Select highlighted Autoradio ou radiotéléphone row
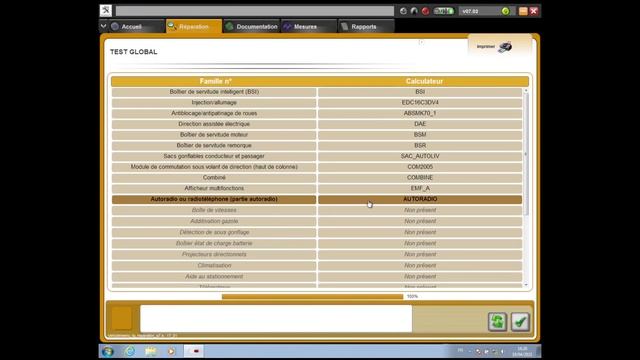Viewport: 640px width, 360px height. click(214, 199)
